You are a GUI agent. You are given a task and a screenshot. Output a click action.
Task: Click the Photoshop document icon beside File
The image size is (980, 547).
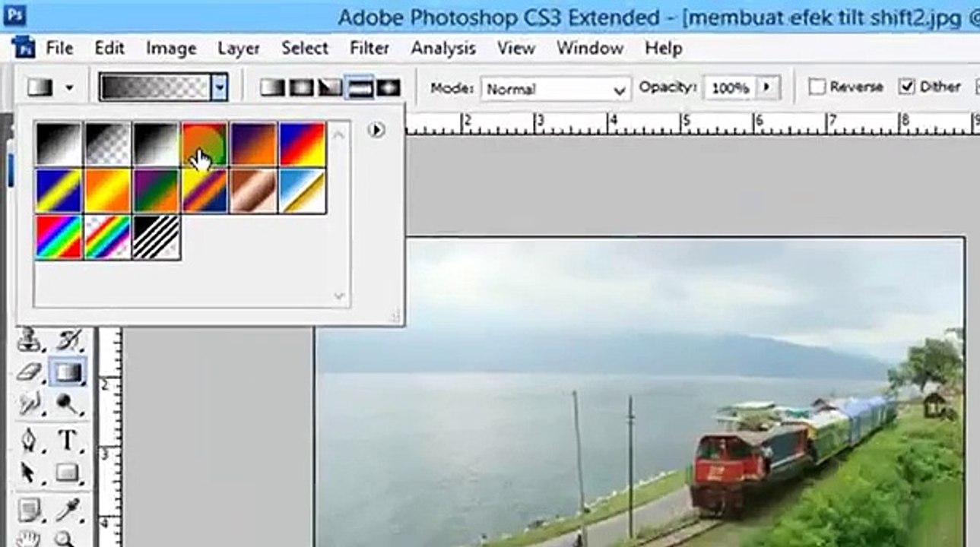point(24,49)
